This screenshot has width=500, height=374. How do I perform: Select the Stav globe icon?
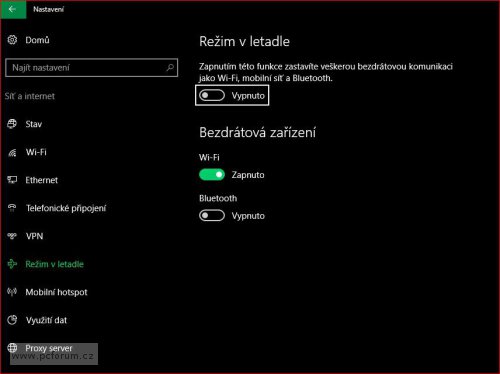[12, 124]
